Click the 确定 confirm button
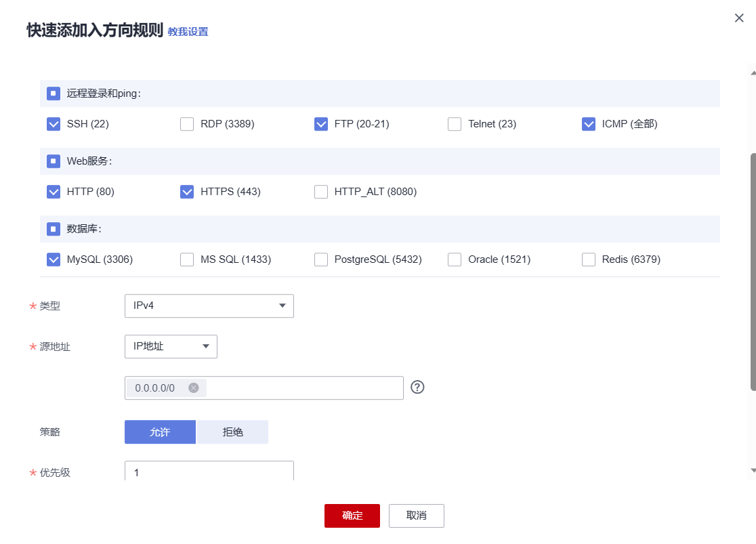756x544 pixels. tap(352, 516)
